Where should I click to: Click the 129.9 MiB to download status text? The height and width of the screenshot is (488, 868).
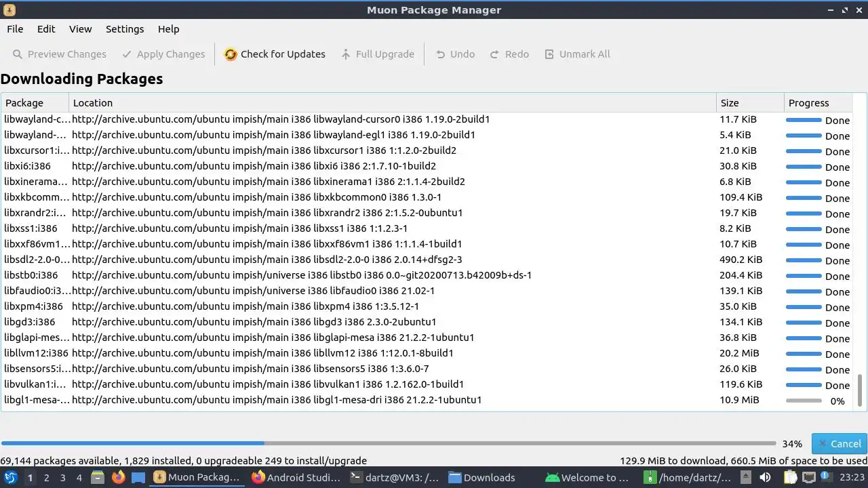coord(743,461)
